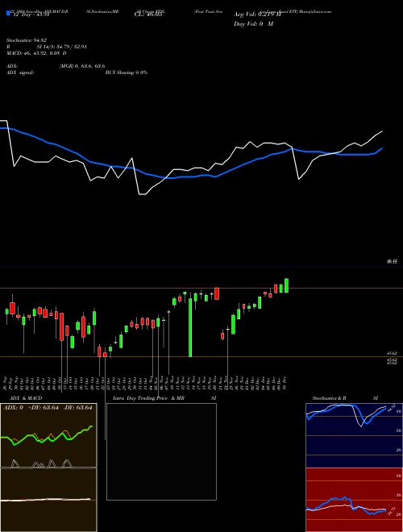Select the '12 Day = 45.98' label

point(31,14)
